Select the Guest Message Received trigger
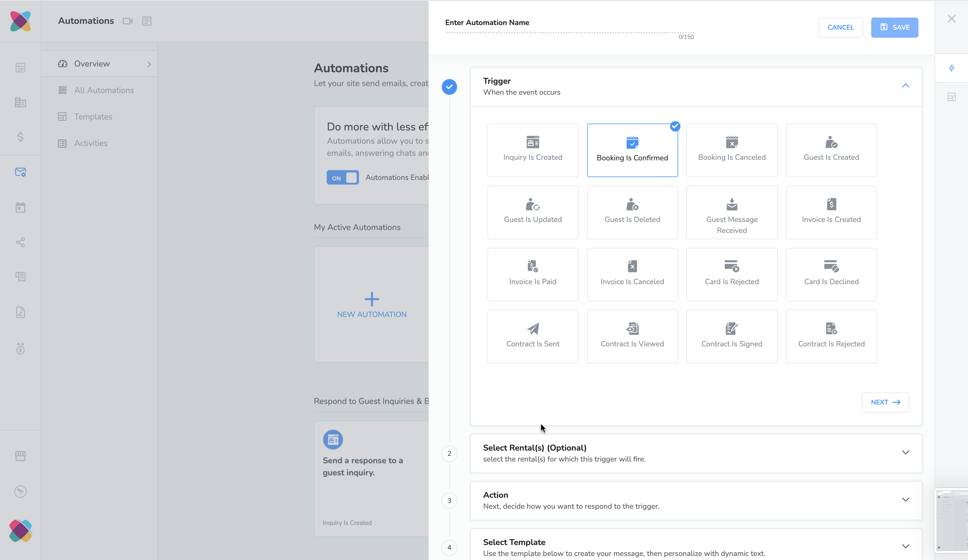The image size is (968, 560). [x=731, y=213]
